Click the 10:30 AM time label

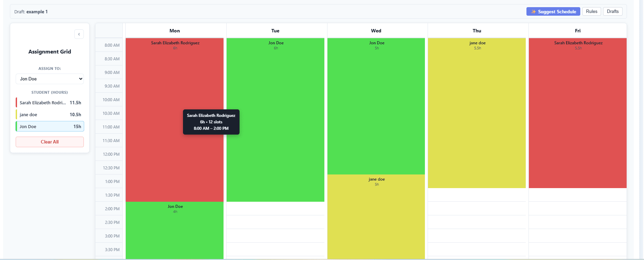pos(111,113)
